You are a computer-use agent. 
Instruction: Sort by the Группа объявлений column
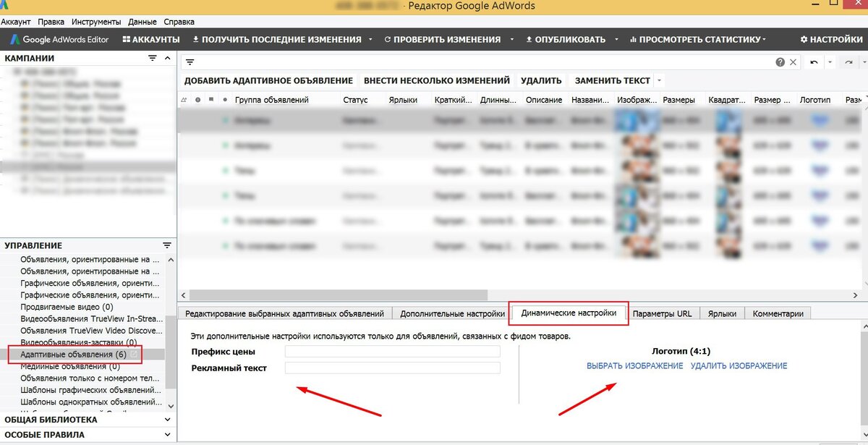[x=272, y=100]
